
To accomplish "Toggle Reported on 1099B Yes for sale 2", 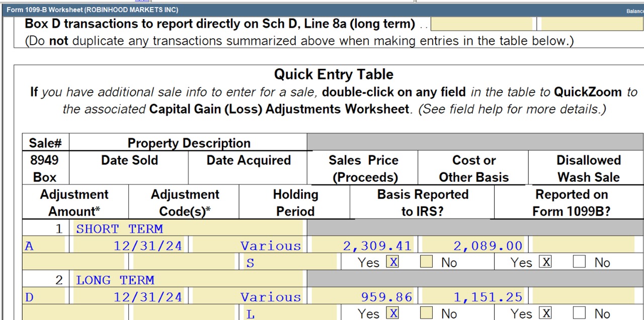I will 545,313.
